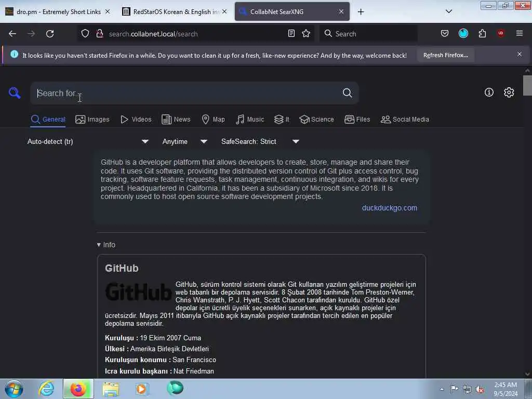Select the Science search category
The width and height of the screenshot is (532, 399).
point(316,119)
